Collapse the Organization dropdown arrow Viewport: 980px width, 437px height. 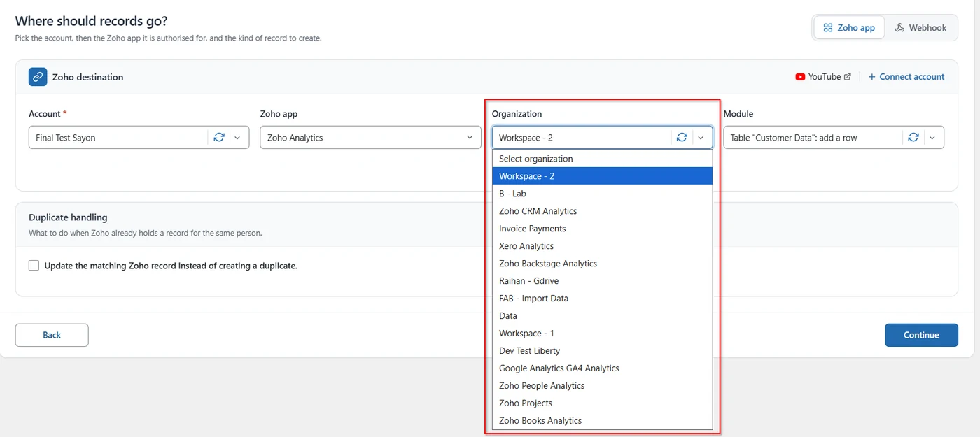point(701,138)
